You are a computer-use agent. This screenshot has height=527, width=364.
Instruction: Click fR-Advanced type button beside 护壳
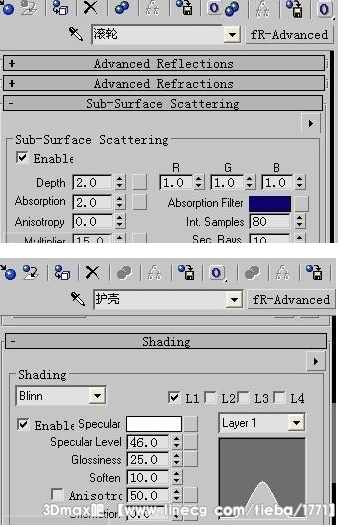click(291, 299)
